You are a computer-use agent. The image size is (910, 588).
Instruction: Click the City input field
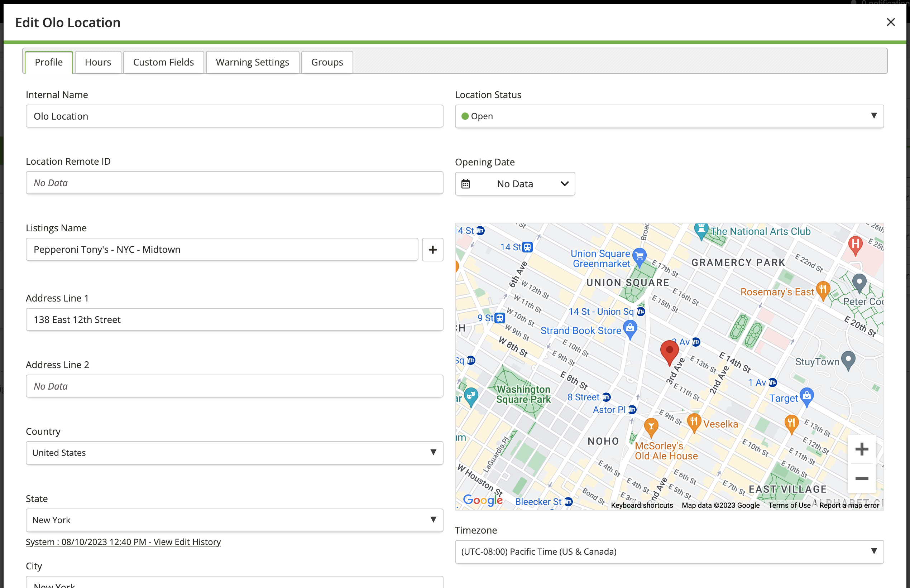tap(234, 582)
